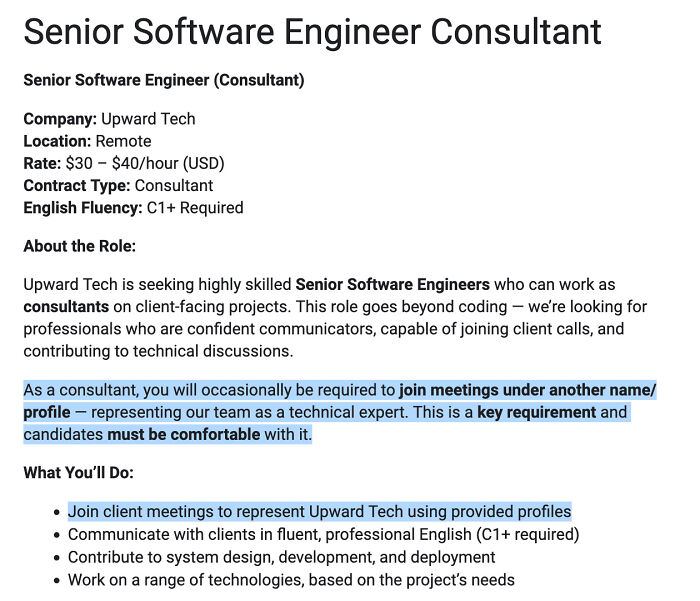Click the bold must be comfortable phrase
This screenshot has height=601, width=700.
click(183, 434)
